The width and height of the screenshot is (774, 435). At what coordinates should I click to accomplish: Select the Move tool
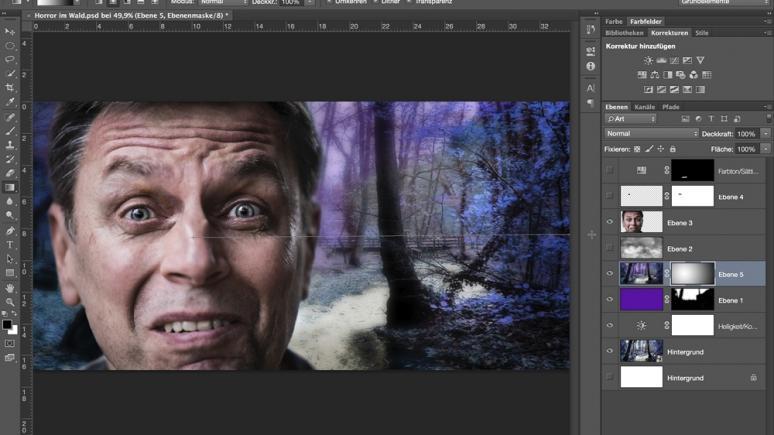coord(10,32)
